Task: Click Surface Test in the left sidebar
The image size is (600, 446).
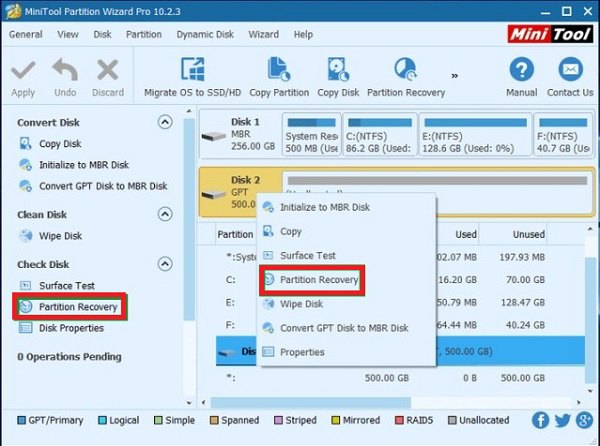Action: pyautogui.click(x=67, y=286)
